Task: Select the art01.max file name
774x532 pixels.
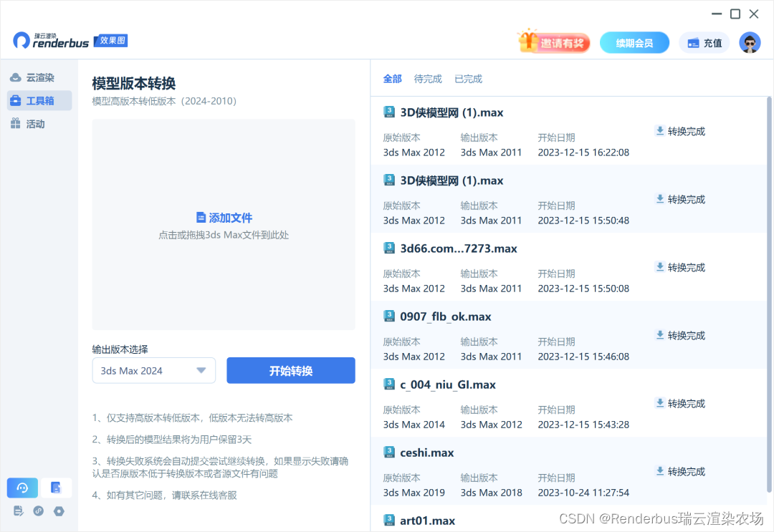Action: click(427, 521)
